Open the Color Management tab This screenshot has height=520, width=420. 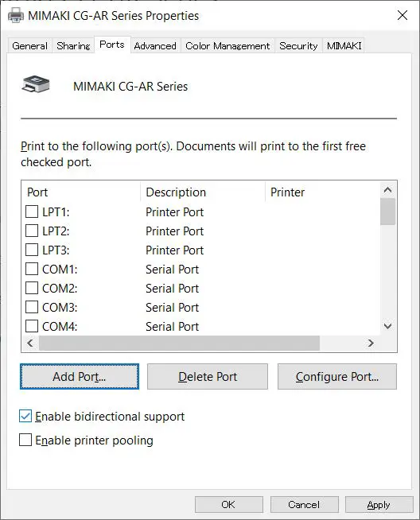(x=227, y=46)
